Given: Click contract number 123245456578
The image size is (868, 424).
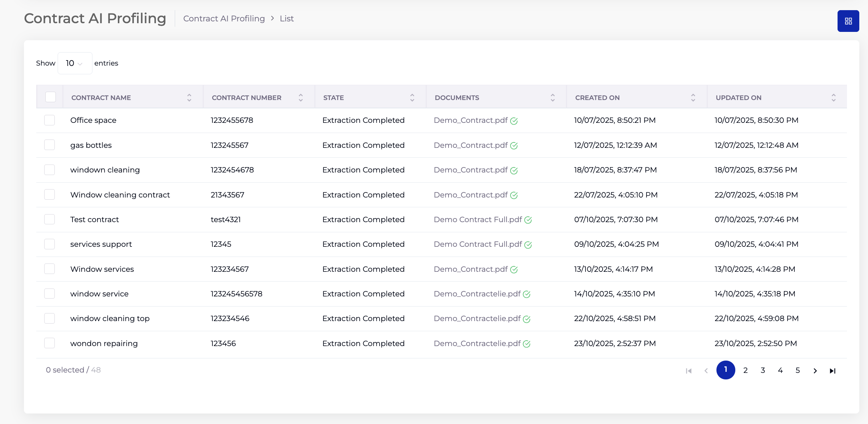Looking at the screenshot, I should coord(236,294).
